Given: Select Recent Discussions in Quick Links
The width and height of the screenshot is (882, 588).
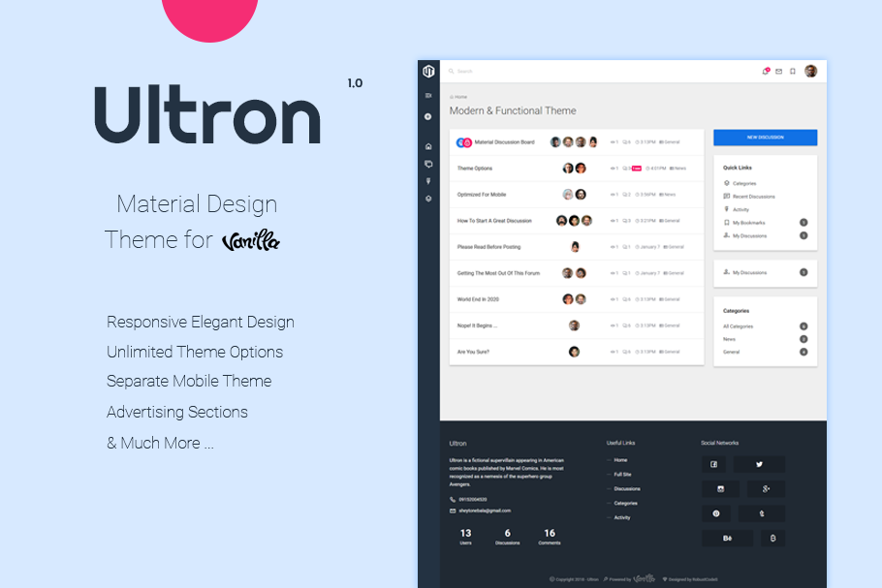Looking at the screenshot, I should coord(753,197).
